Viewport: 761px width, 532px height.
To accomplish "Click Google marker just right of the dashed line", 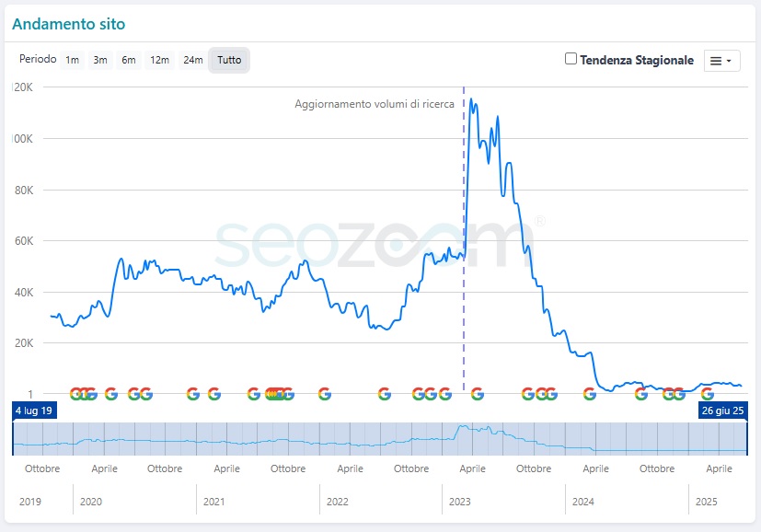I will [x=477, y=394].
